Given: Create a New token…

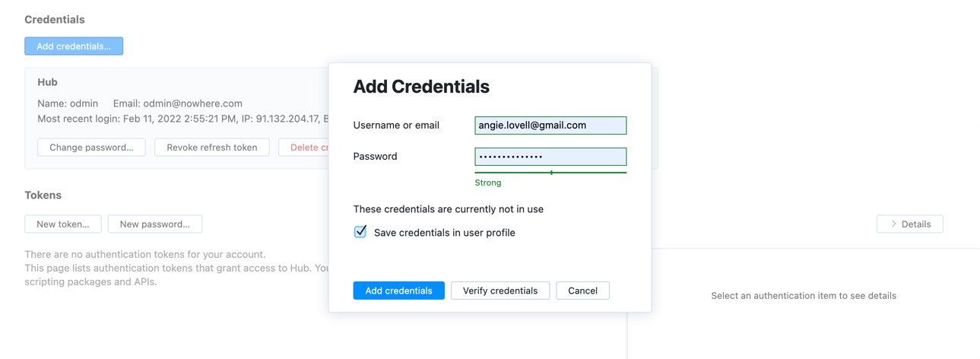Looking at the screenshot, I should point(63,224).
